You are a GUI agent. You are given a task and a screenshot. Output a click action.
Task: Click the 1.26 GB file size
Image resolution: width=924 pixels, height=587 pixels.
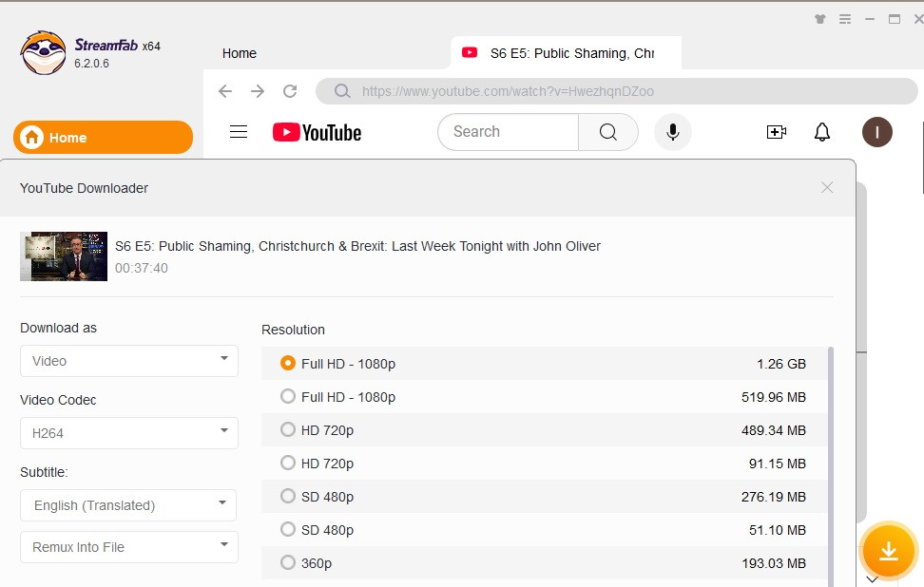click(780, 364)
